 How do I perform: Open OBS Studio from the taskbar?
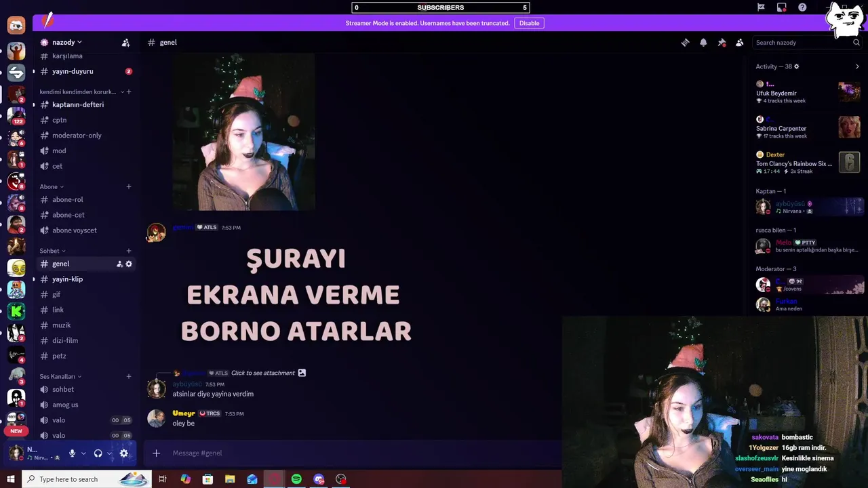(341, 479)
